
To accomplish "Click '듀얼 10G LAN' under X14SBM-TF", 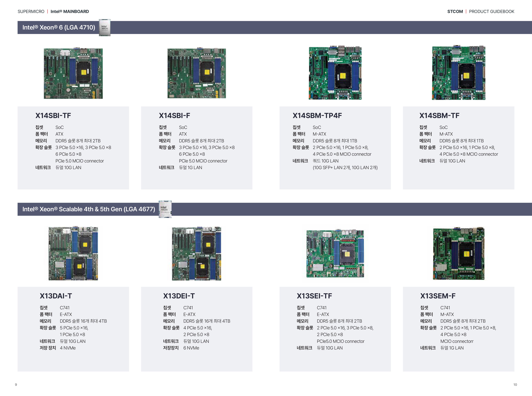I will pyautogui.click(x=452, y=161).
